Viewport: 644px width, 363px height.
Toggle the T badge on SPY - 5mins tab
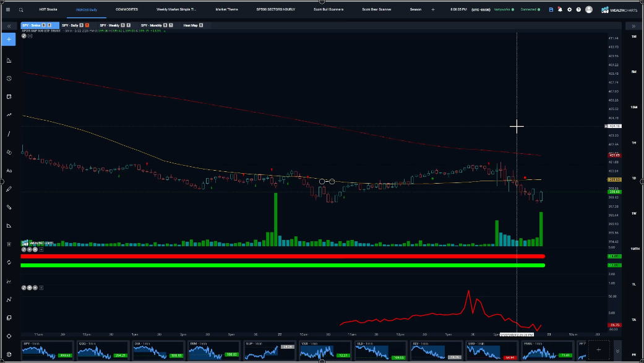pyautogui.click(x=49, y=25)
